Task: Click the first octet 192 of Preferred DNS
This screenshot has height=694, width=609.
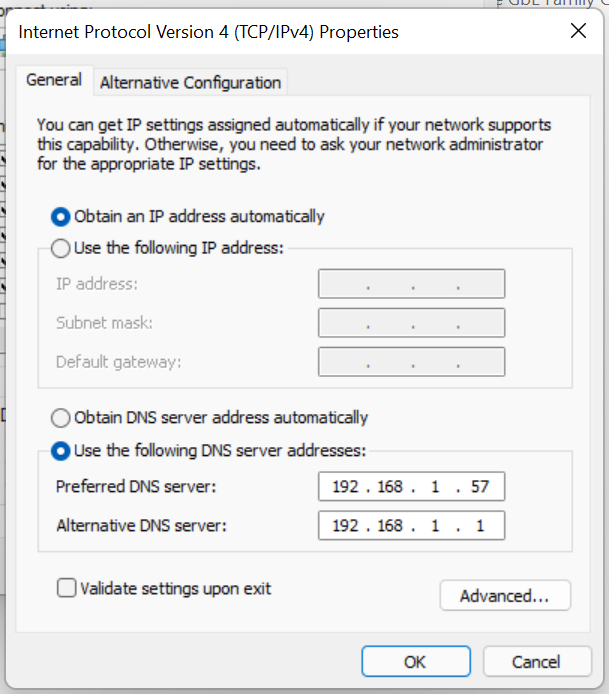Action: point(345,487)
